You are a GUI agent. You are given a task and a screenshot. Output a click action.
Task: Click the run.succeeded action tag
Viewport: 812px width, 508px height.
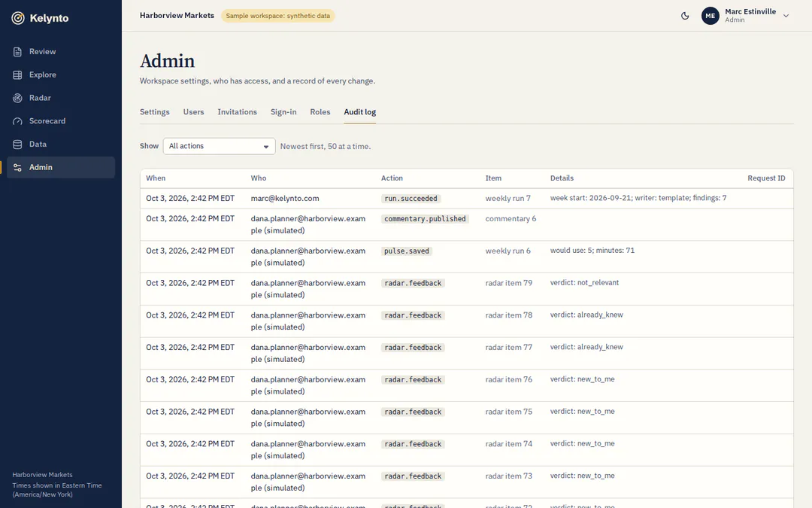[411, 199]
